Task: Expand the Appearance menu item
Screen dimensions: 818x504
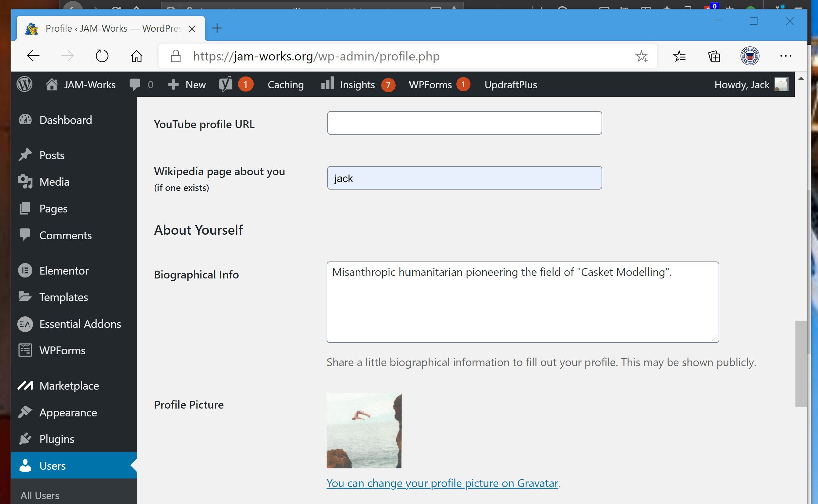Action: [x=68, y=412]
